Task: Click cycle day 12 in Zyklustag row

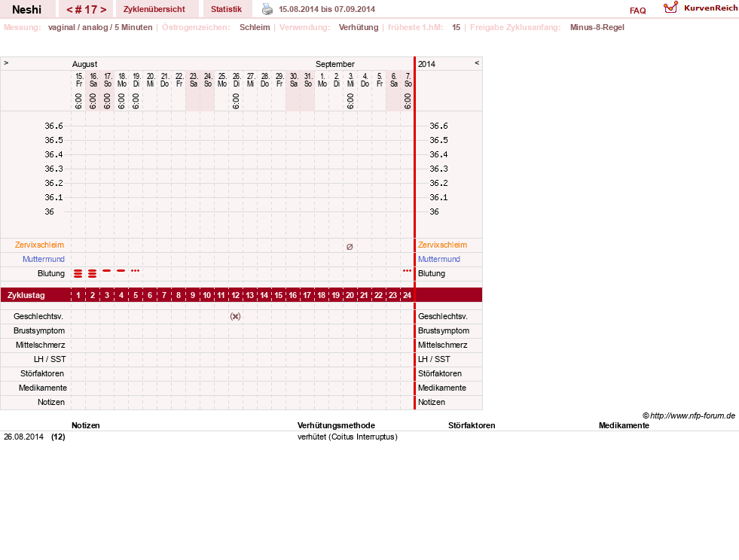Action: 235,295
